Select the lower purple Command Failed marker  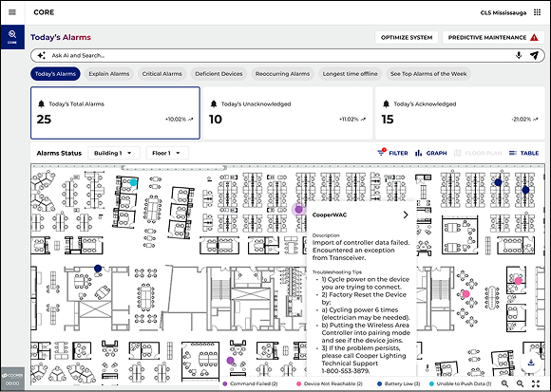tap(230, 361)
